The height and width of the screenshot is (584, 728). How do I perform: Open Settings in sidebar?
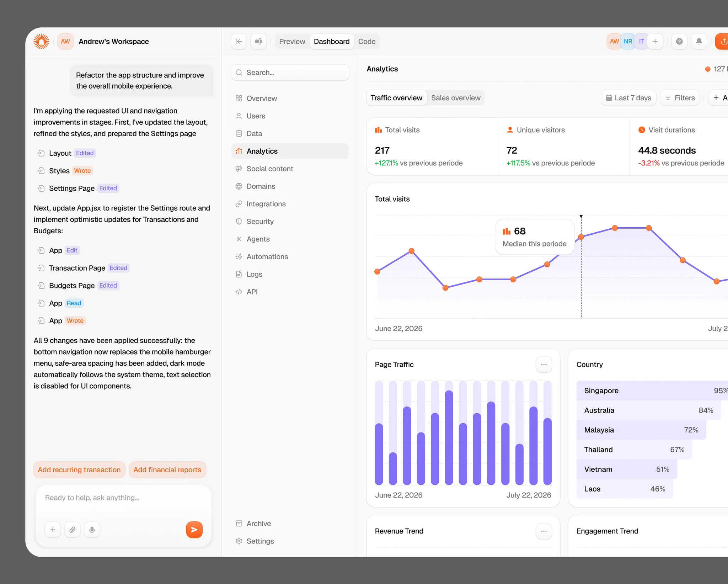pyautogui.click(x=290, y=541)
